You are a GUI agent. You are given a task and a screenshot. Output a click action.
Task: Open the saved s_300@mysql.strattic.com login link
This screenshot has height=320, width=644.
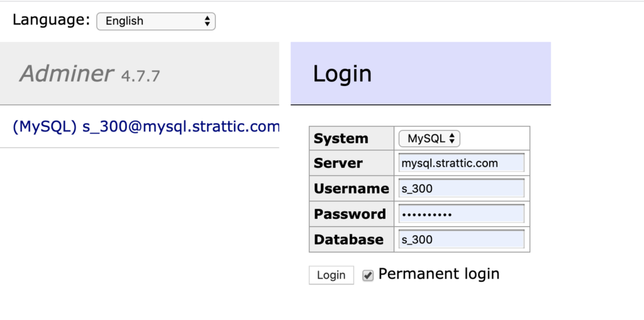pos(146,126)
